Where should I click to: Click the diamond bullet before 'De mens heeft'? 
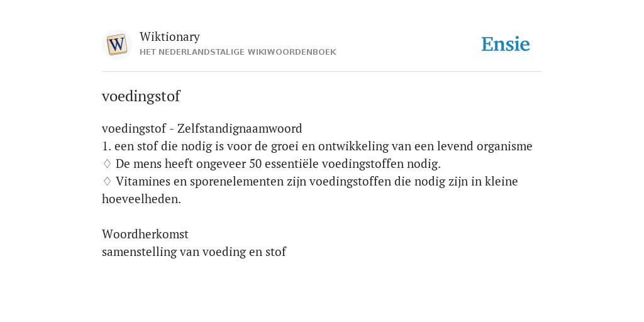(107, 164)
